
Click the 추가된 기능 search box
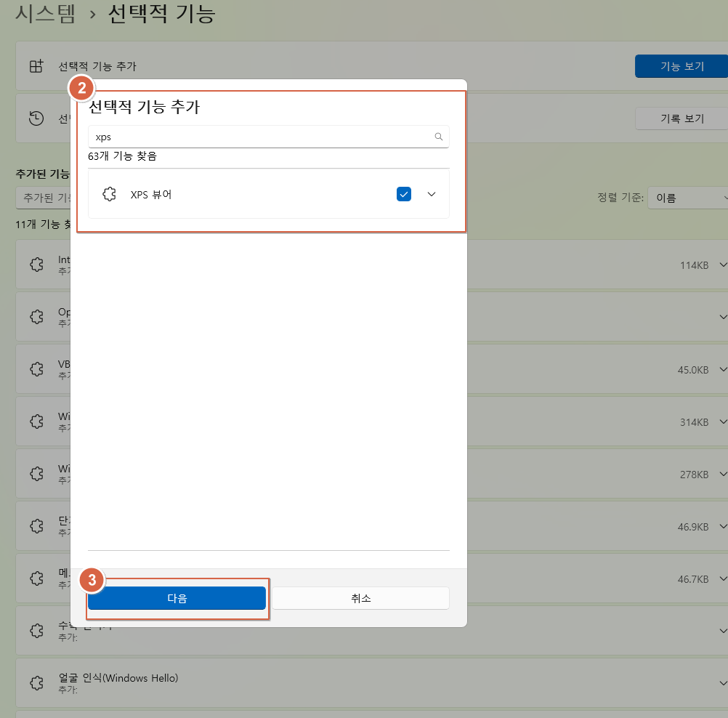click(x=43, y=198)
